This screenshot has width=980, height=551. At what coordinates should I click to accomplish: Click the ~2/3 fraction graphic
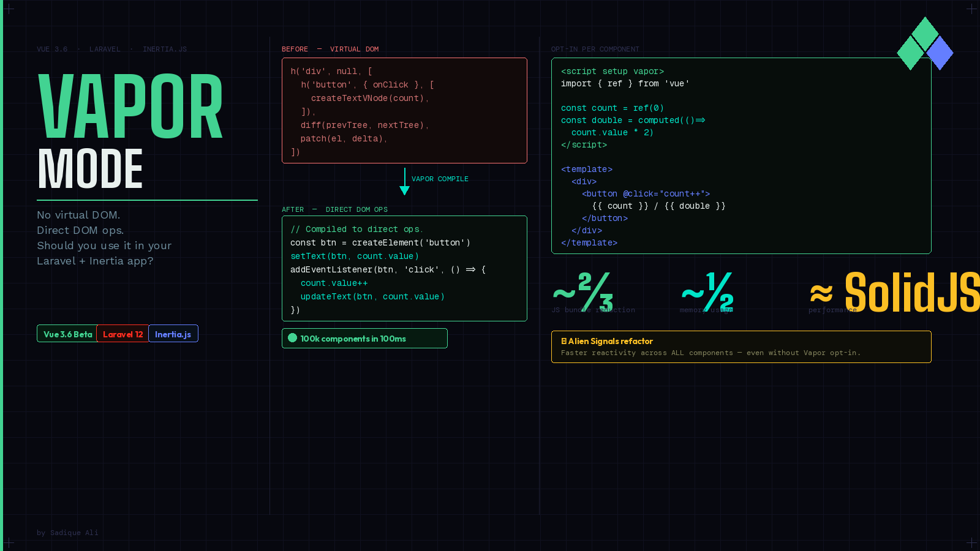582,292
